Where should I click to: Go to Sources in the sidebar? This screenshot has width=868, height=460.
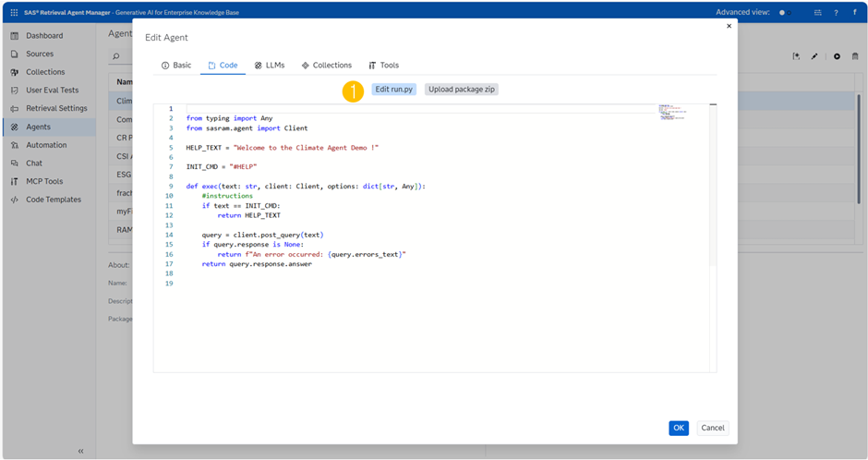point(39,54)
